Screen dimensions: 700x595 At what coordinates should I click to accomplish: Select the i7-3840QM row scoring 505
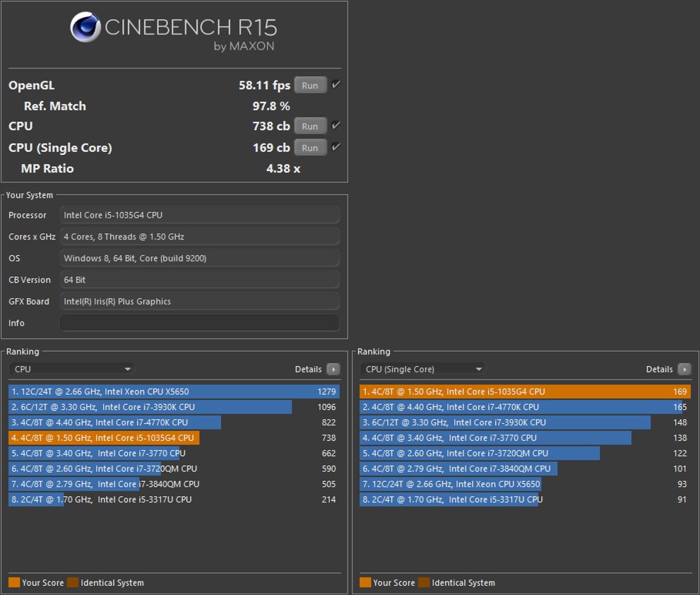tap(174, 484)
